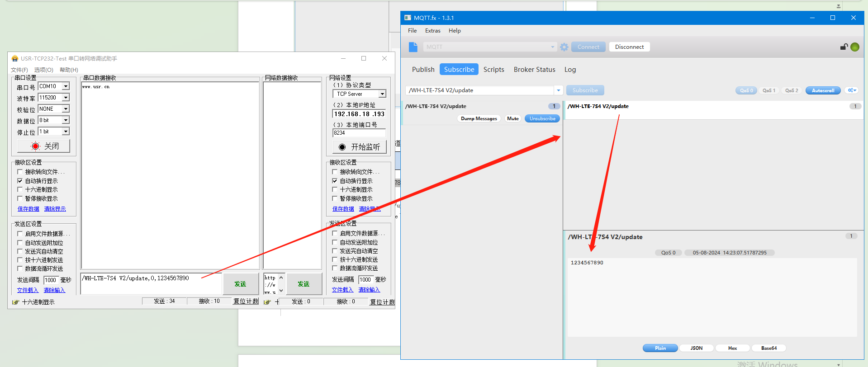The image size is (868, 367).
Task: Open the baud rate 115200 dropdown
Action: point(66,98)
